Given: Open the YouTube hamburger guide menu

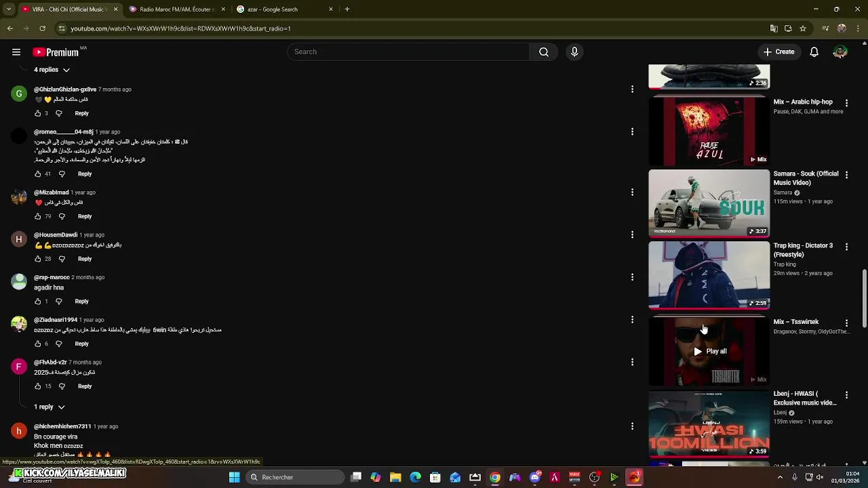Looking at the screenshot, I should [x=16, y=52].
